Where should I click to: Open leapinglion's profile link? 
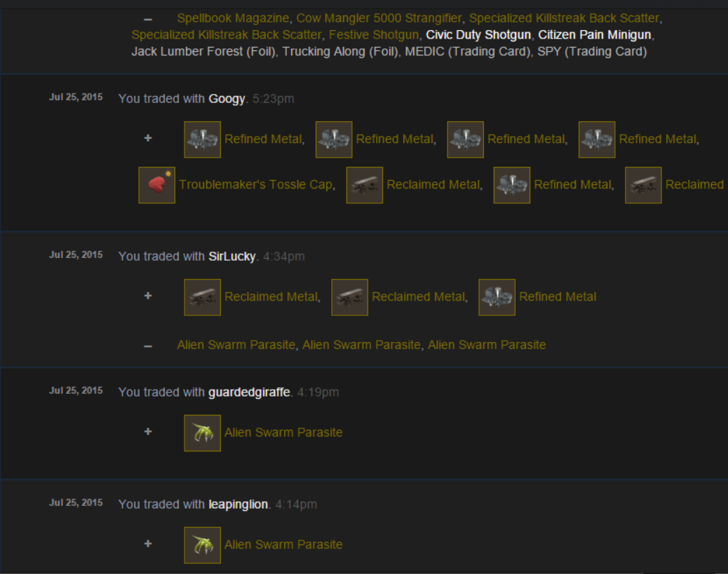238,505
